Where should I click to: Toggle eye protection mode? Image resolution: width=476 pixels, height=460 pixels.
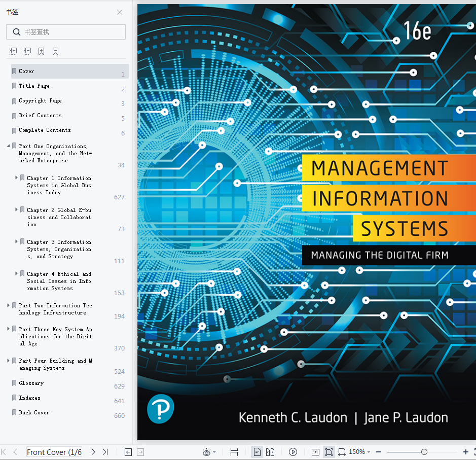click(206, 452)
